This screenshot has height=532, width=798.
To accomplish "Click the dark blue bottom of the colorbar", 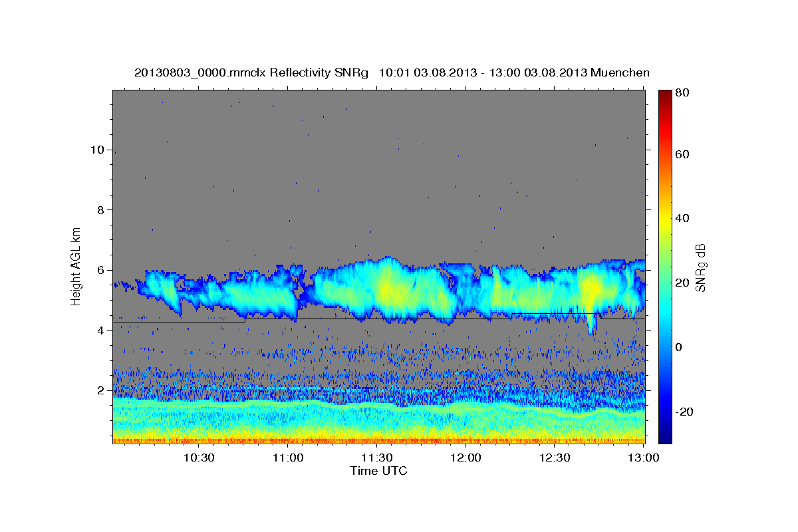I will click(665, 436).
